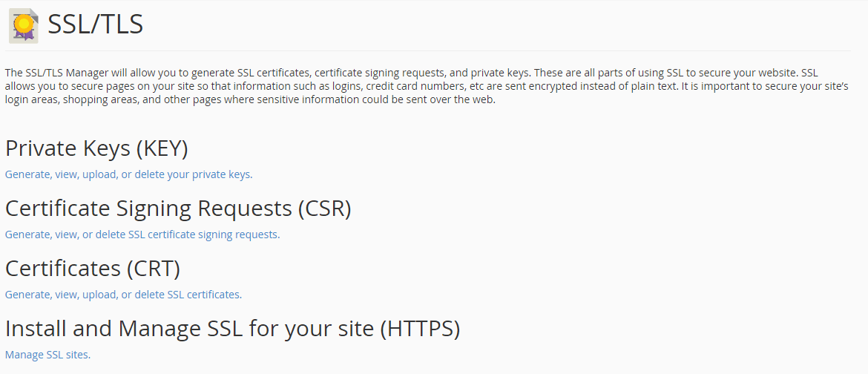Click "(KEY)" in the Private Keys heading

tap(162, 148)
